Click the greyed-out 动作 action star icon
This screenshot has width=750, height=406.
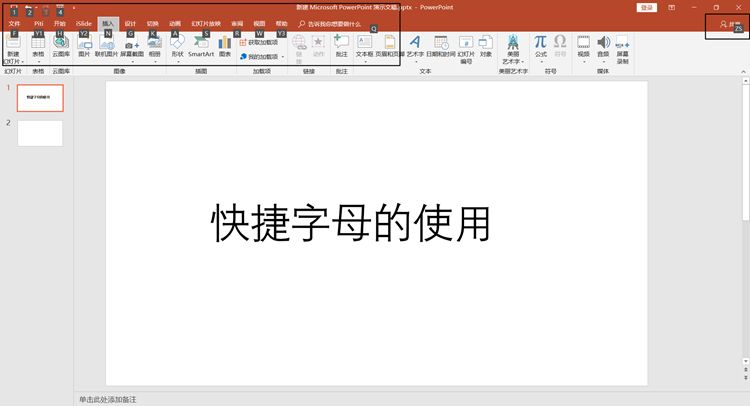tap(319, 42)
